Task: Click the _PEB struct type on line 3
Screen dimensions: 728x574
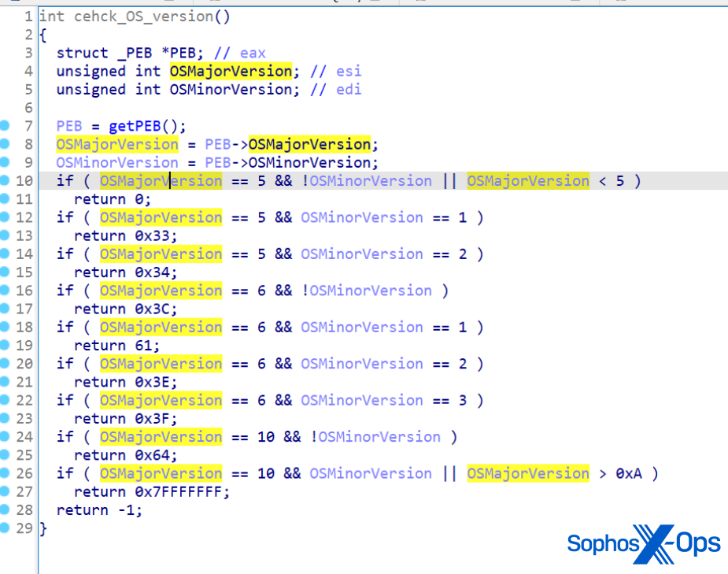Action: [x=135, y=53]
